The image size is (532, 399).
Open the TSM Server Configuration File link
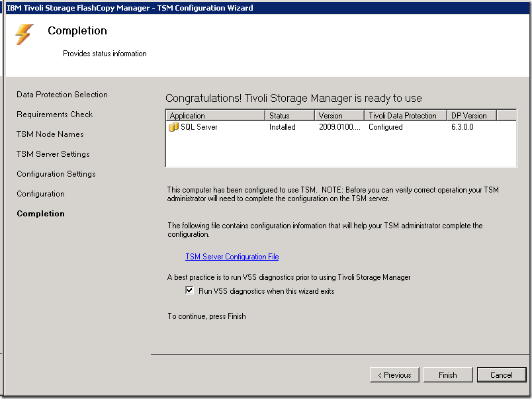[232, 257]
